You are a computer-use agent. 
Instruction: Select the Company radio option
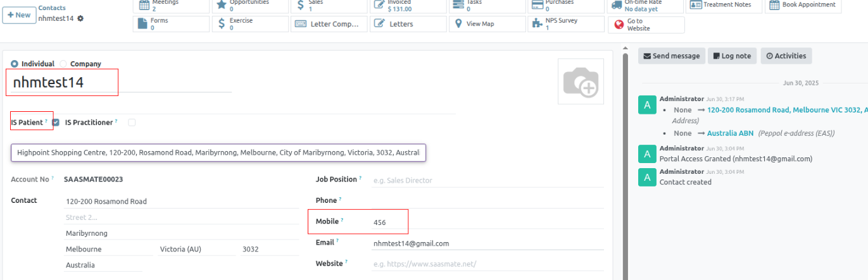[63, 64]
